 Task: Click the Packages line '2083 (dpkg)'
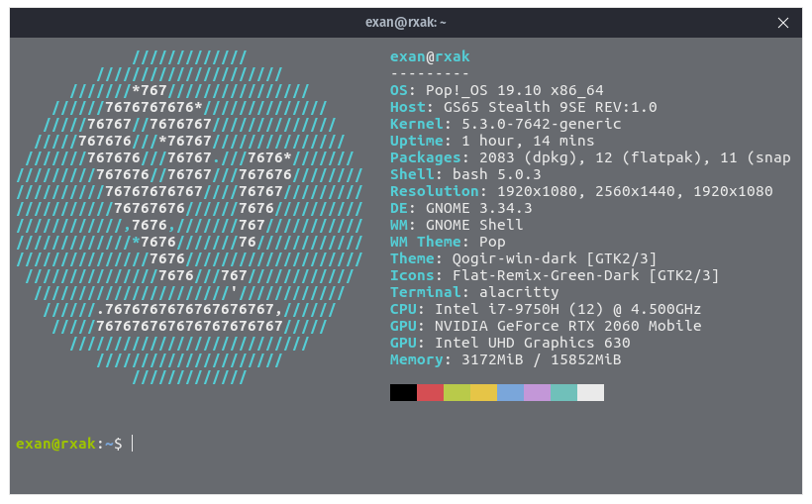(x=528, y=158)
